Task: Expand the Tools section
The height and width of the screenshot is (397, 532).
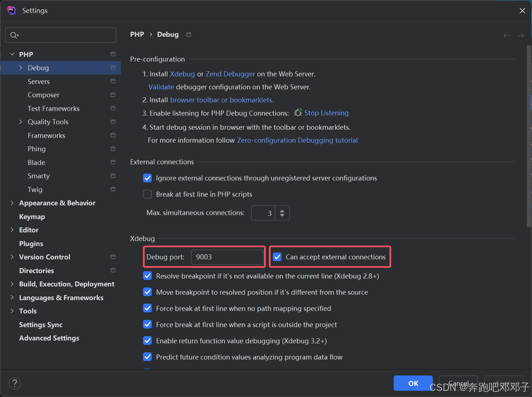Action: tap(12, 311)
